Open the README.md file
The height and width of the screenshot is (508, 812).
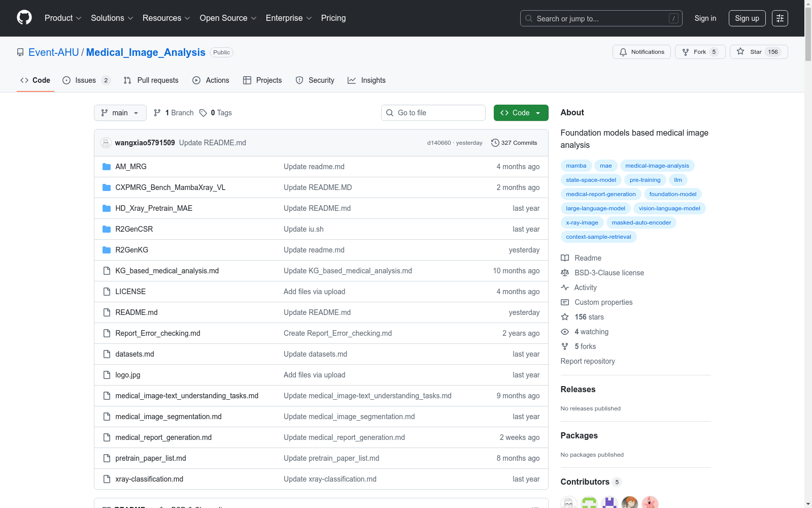click(x=137, y=312)
